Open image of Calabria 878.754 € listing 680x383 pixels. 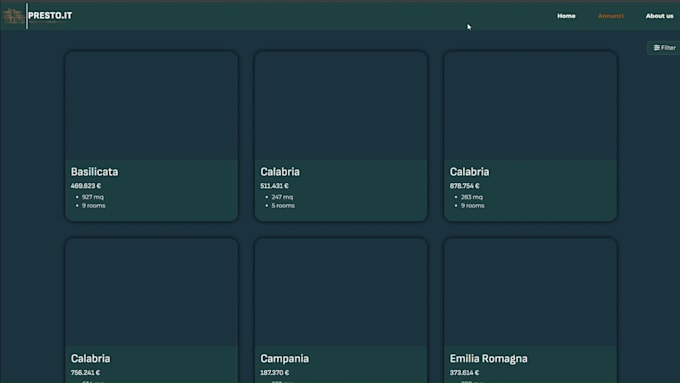530,106
